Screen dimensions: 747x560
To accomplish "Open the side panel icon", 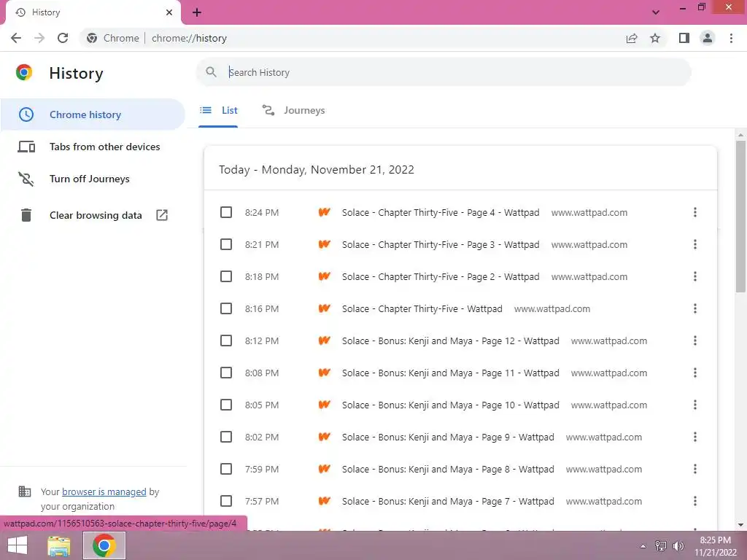I will (684, 38).
